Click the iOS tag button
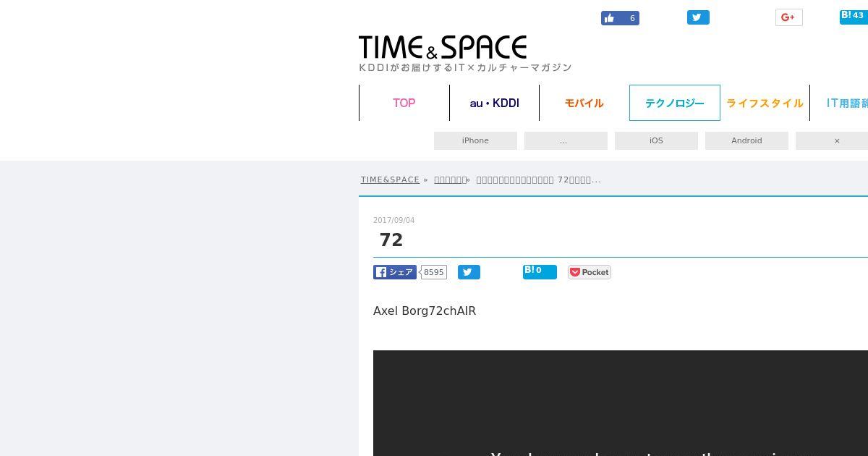The image size is (868, 456). click(656, 140)
